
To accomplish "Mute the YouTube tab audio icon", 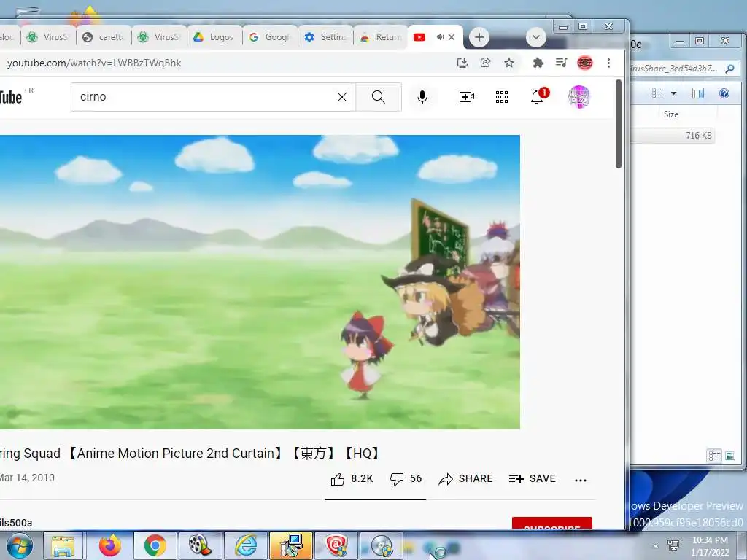I will 440,37.
